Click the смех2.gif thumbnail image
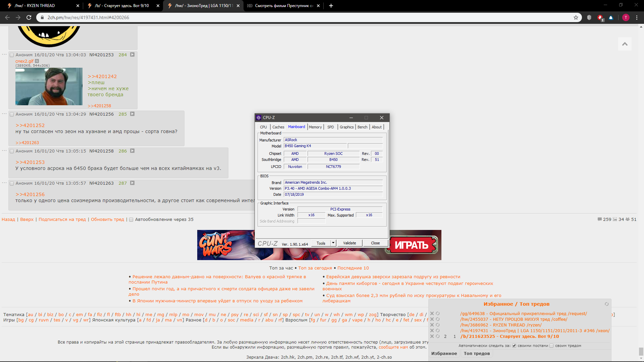 [x=49, y=86]
